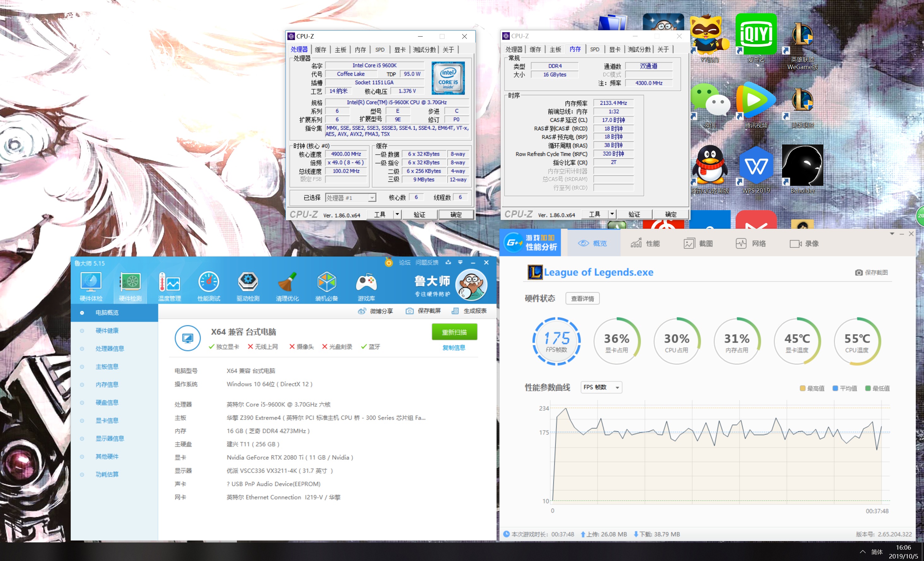The width and height of the screenshot is (924, 561).
Task: Switch to SPD tab in memory CPU-Z
Action: click(595, 50)
